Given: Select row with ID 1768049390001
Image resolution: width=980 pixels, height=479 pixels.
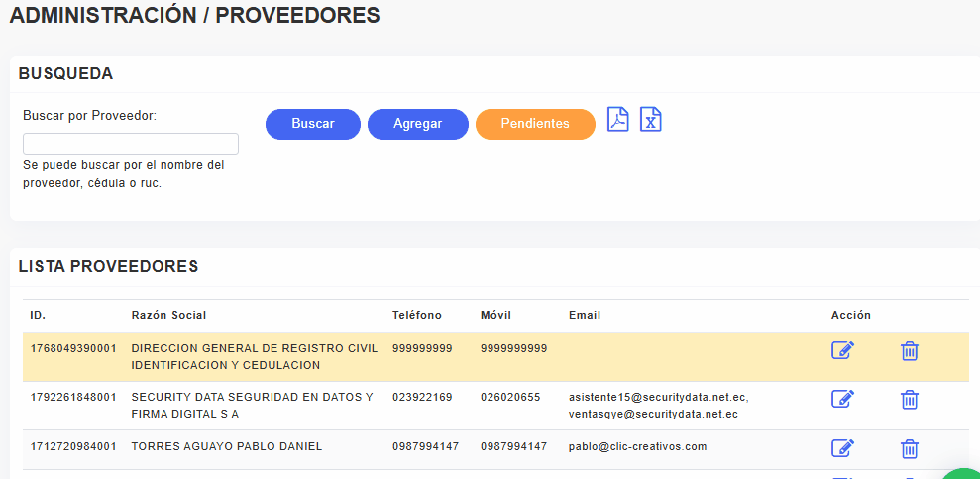Looking at the screenshot, I should coord(73,349).
